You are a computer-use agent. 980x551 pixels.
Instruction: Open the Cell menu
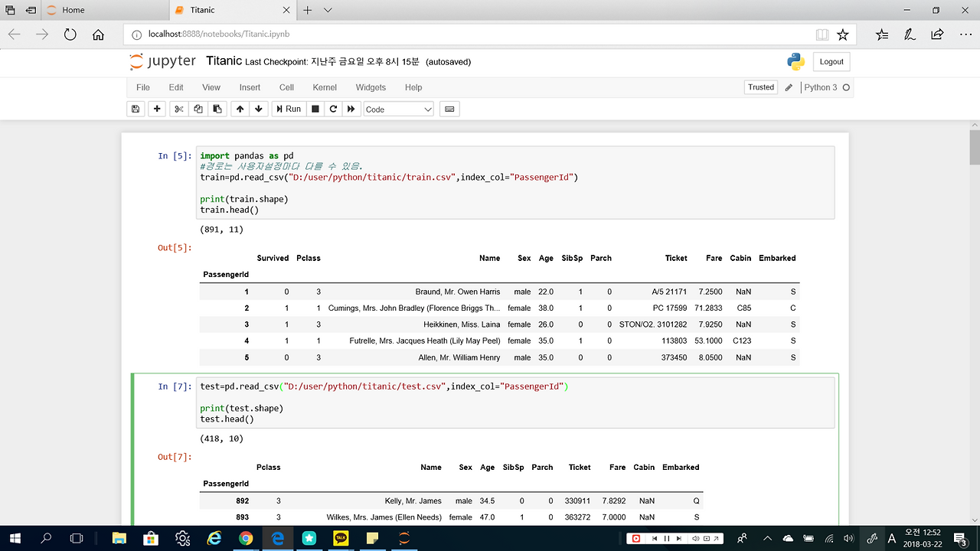click(286, 87)
